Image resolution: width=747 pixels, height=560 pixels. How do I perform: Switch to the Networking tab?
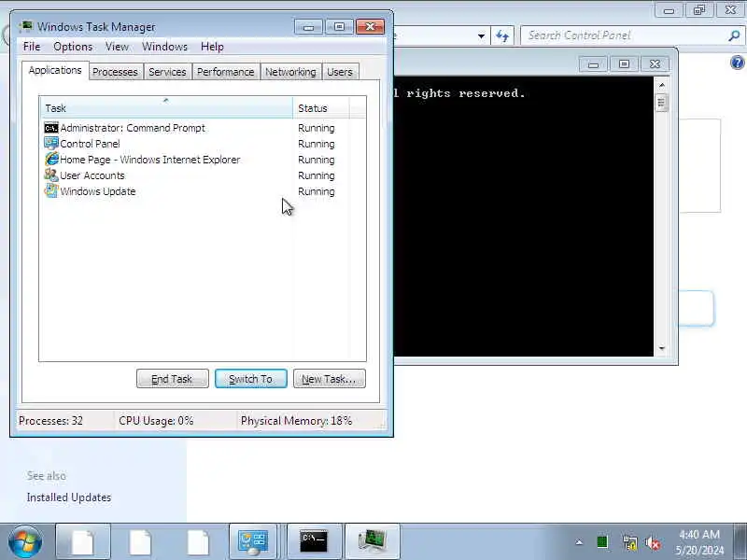click(x=290, y=72)
